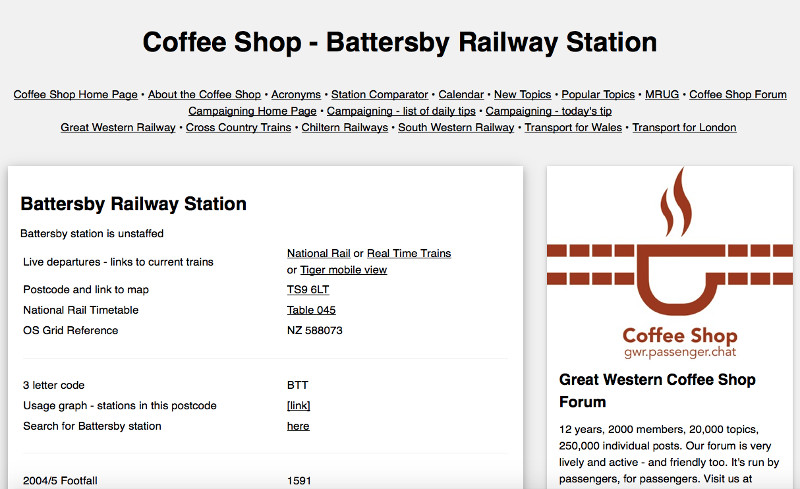Browse New Topics link
The image size is (800, 489).
click(x=522, y=95)
